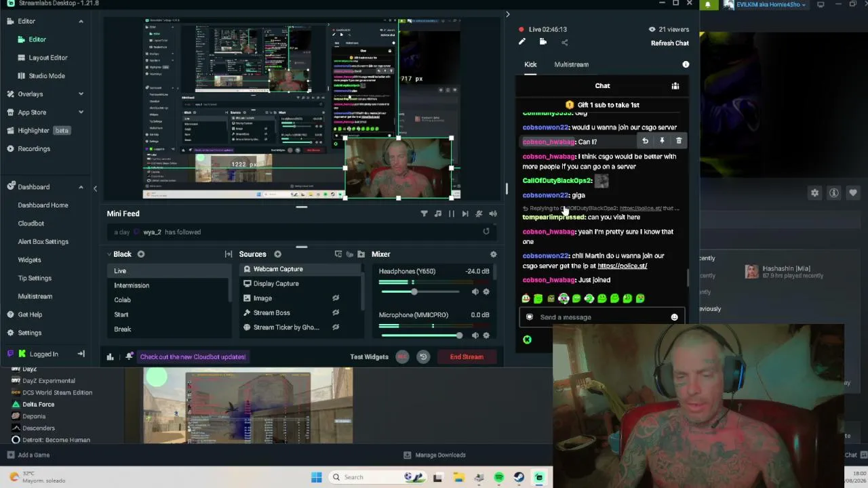The height and width of the screenshot is (488, 868).
Task: Open Spotify from the Windows taskbar
Action: (499, 477)
